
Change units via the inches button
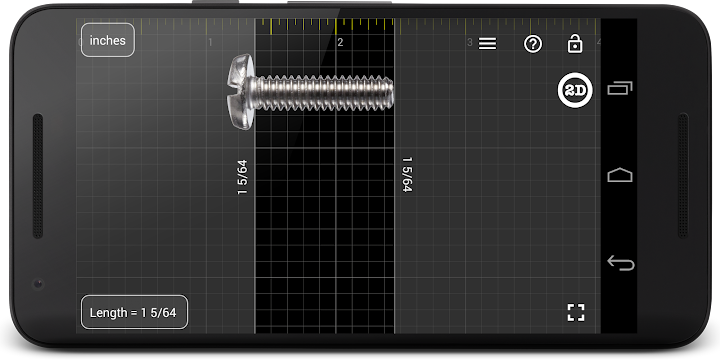click(108, 40)
